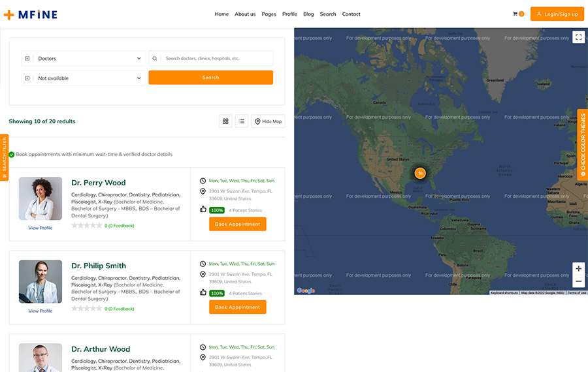Click the MFINE logo

pyautogui.click(x=31, y=14)
